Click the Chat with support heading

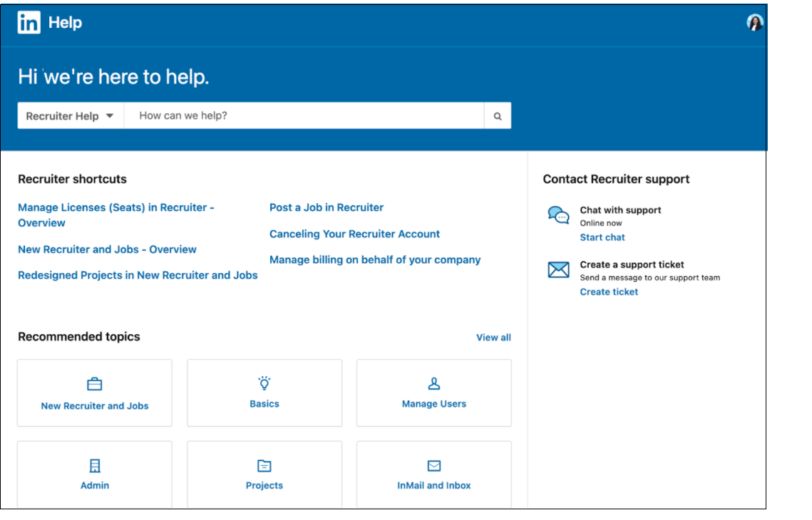point(620,210)
